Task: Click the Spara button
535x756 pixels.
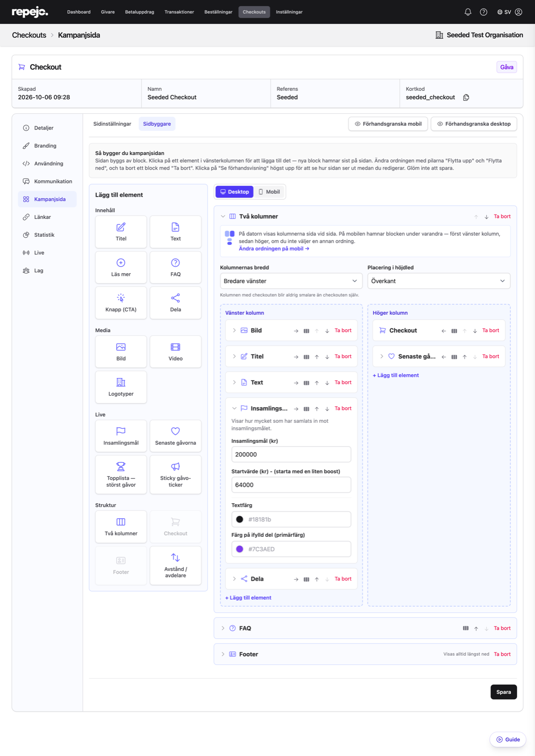Action: [x=503, y=692]
